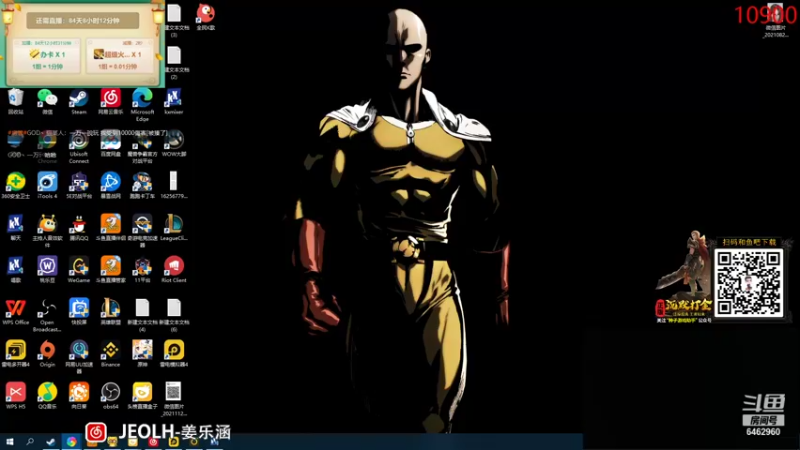Click the QR code in stream overlay
The width and height of the screenshot is (800, 450).
748,282
